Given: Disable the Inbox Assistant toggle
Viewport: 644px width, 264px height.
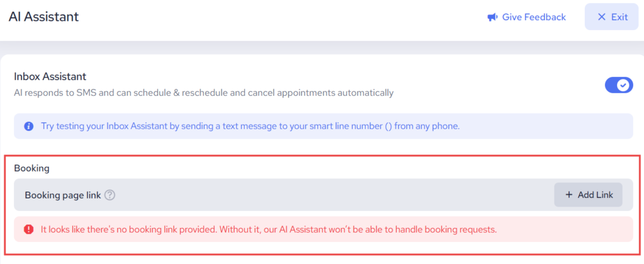Looking at the screenshot, I should pos(618,85).
